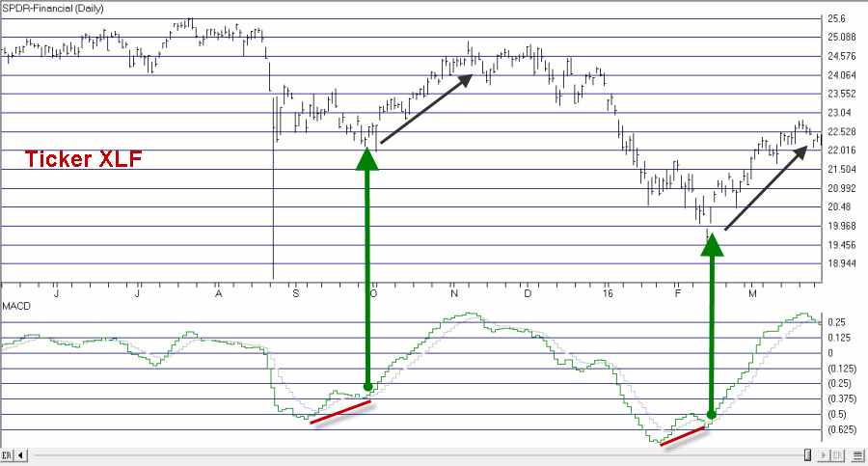Click the 21.504 price axis label
This screenshot has width=868, height=466.
coord(841,169)
